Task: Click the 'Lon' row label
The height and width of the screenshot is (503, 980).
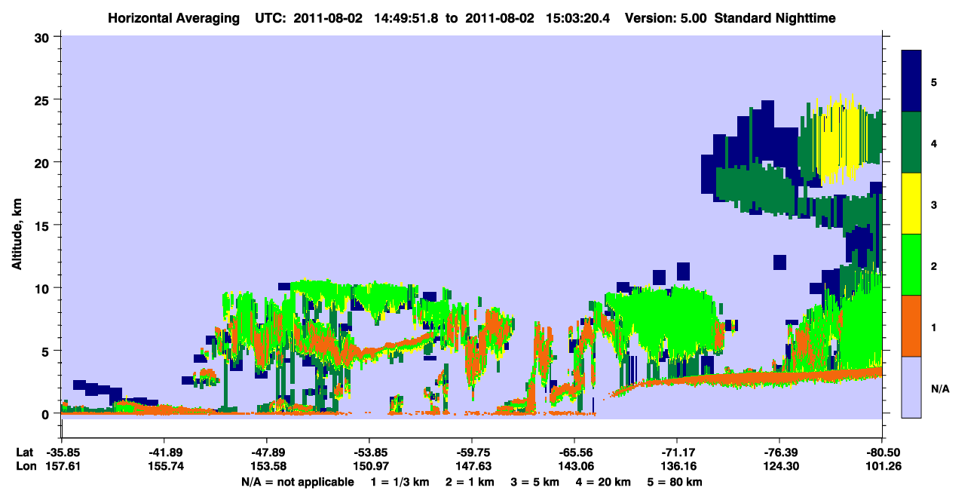Action: click(x=26, y=466)
